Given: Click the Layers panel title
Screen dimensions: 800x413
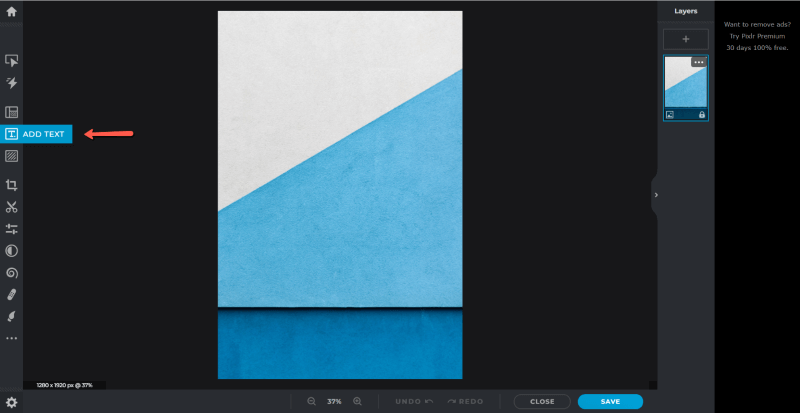Looking at the screenshot, I should (x=686, y=11).
